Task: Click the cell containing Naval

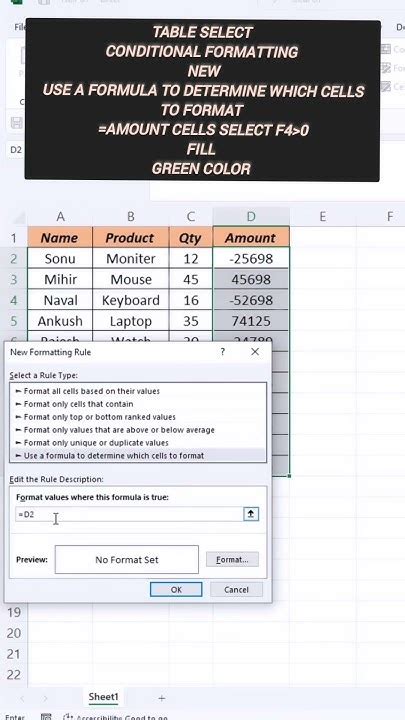Action: [x=60, y=300]
